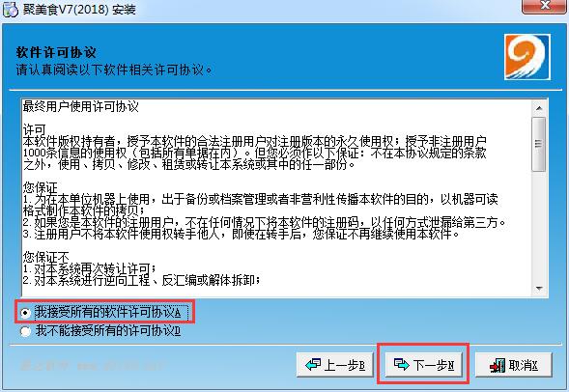Click the empty scrollbar track below the thumb
This screenshot has height=392, width=569.
tap(539, 226)
